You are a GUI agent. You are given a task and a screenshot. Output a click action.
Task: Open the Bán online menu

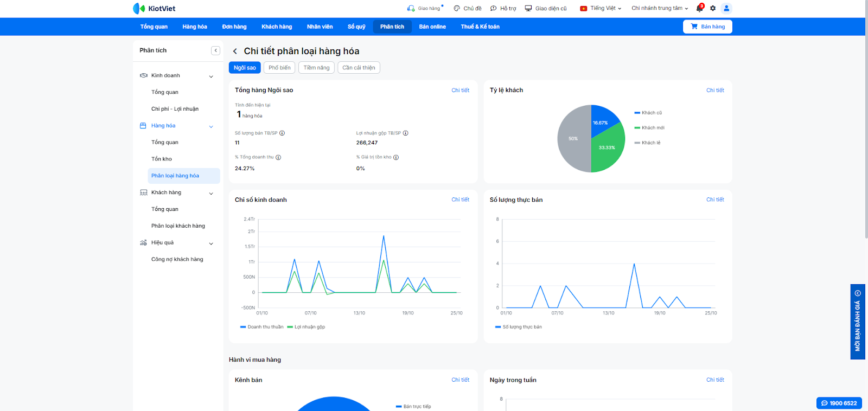point(432,27)
